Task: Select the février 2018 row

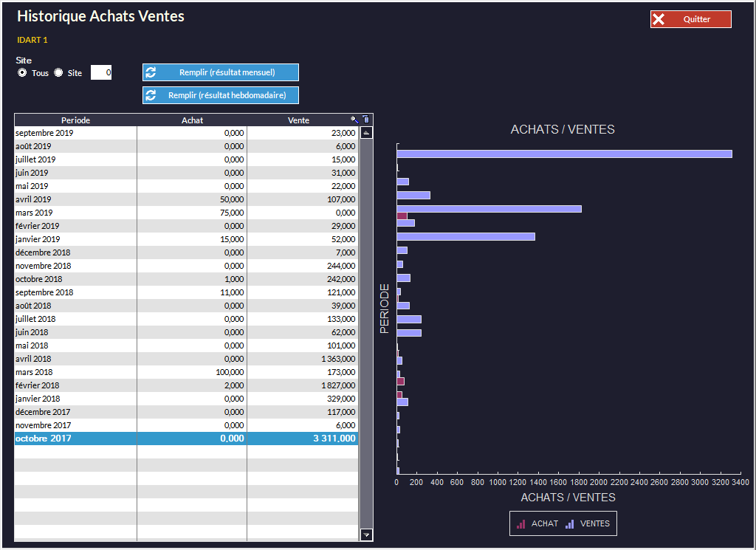Action: [x=186, y=385]
